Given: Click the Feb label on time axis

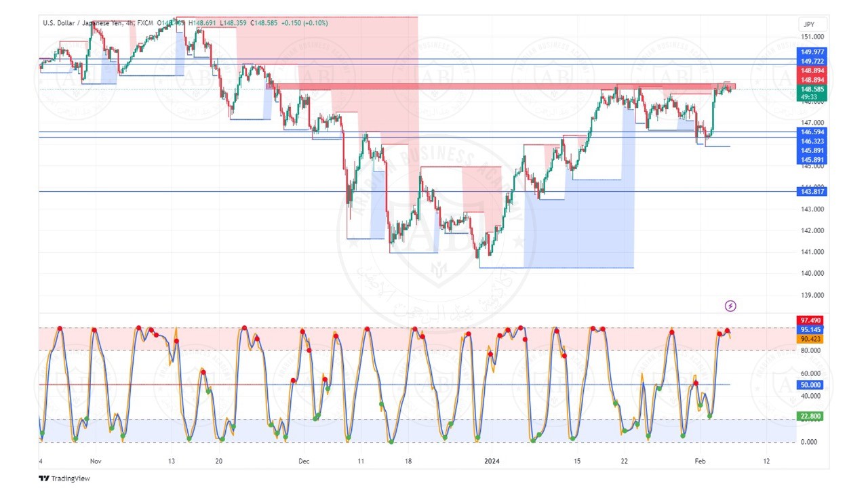Looking at the screenshot, I should coord(699,461).
